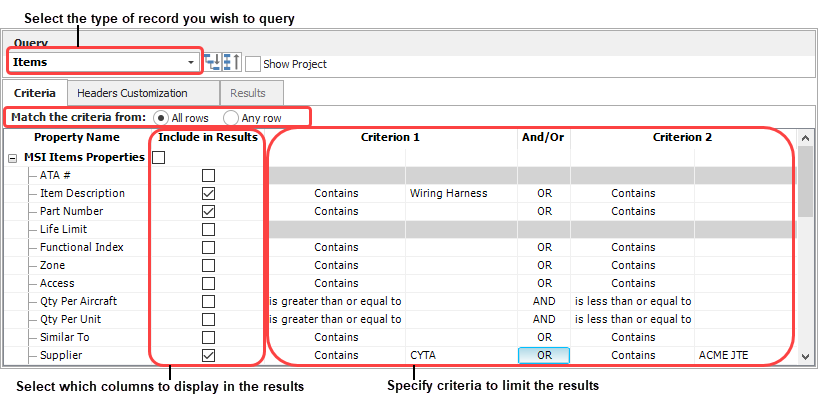Click Criterion 1 operator for Item Description

[x=336, y=194]
